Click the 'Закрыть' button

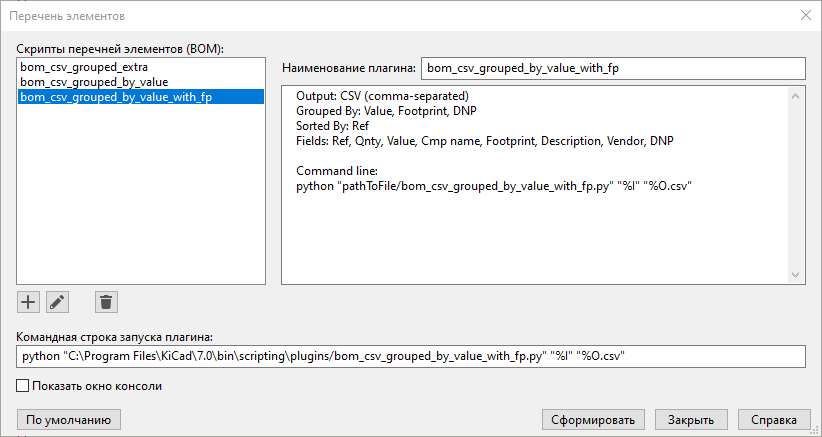(692, 419)
